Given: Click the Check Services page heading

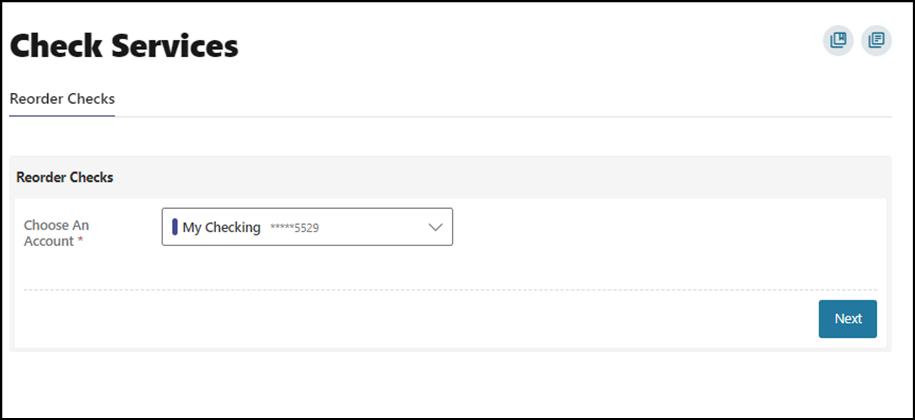Looking at the screenshot, I should click(x=124, y=45).
